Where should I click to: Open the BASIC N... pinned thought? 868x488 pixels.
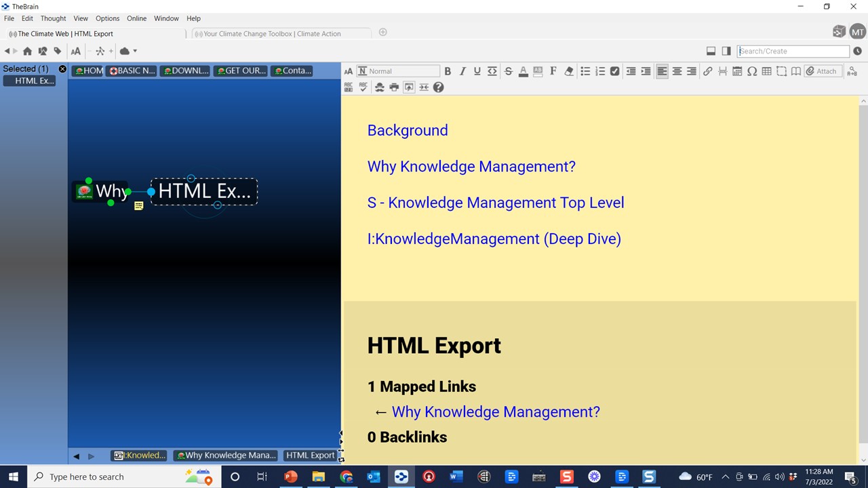coord(132,70)
